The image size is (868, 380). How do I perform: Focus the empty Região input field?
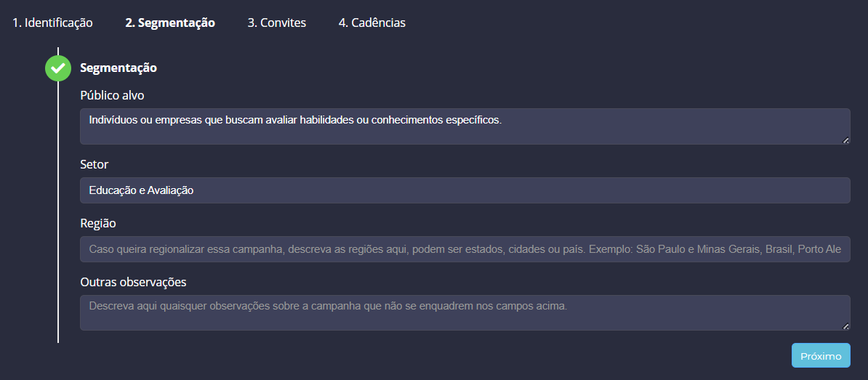point(465,249)
